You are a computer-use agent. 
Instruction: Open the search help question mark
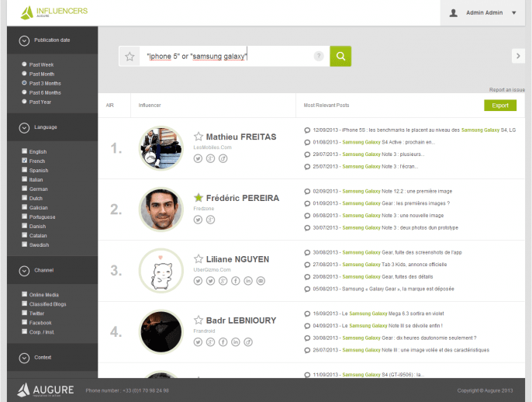click(x=319, y=56)
